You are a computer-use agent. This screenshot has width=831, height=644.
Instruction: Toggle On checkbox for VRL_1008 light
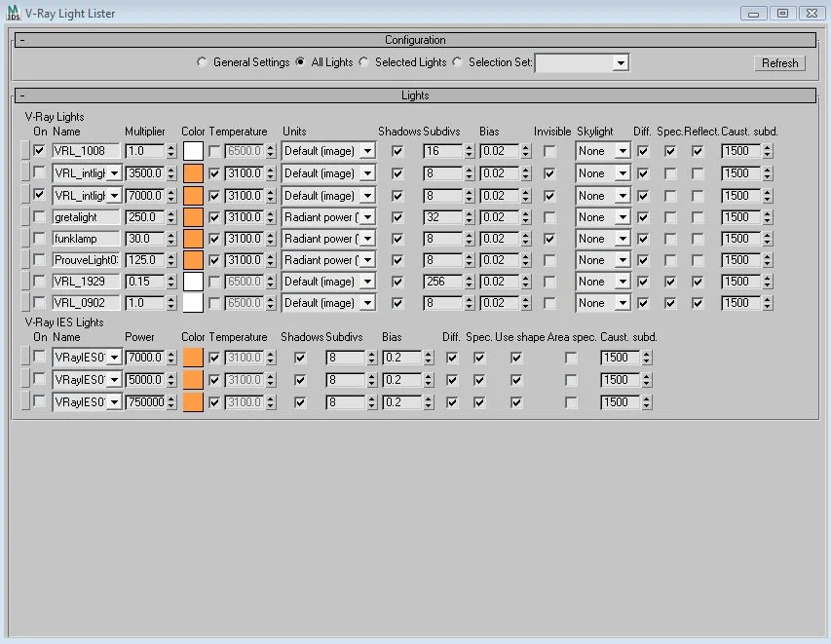coord(39,151)
